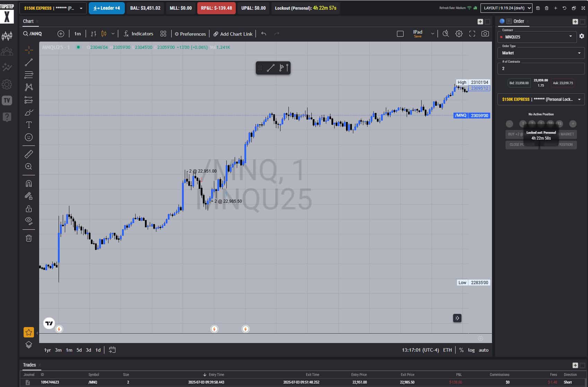Expand the chart style dropdown arrow
Viewport: 588px width, 387px height.
click(113, 34)
